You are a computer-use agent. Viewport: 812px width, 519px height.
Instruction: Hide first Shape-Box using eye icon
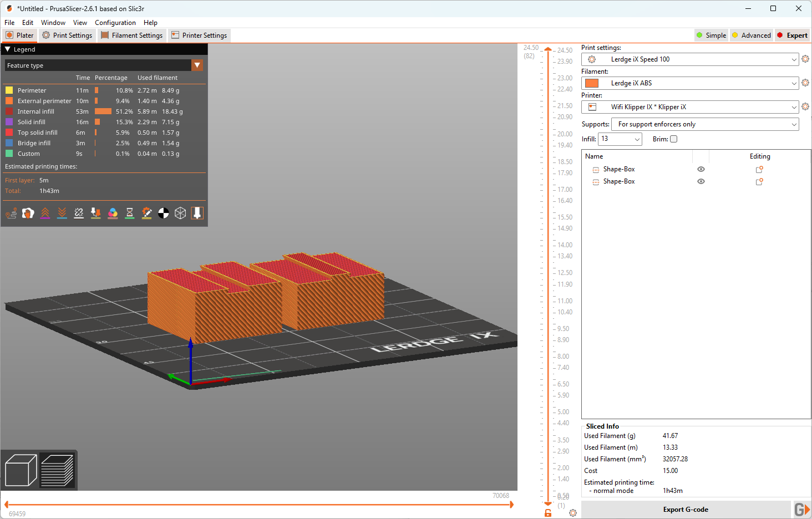pyautogui.click(x=701, y=169)
